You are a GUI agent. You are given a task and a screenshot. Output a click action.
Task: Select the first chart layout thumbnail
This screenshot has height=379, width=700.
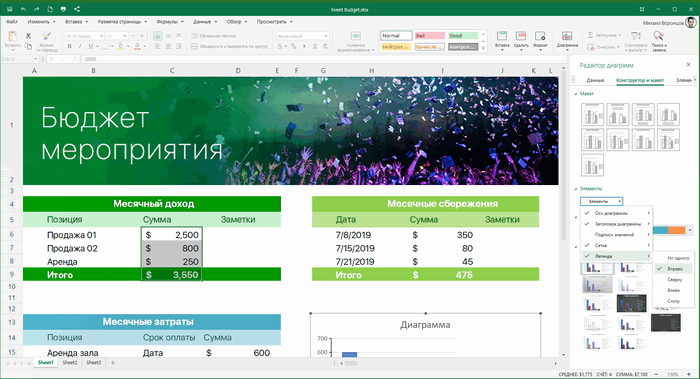(x=592, y=114)
